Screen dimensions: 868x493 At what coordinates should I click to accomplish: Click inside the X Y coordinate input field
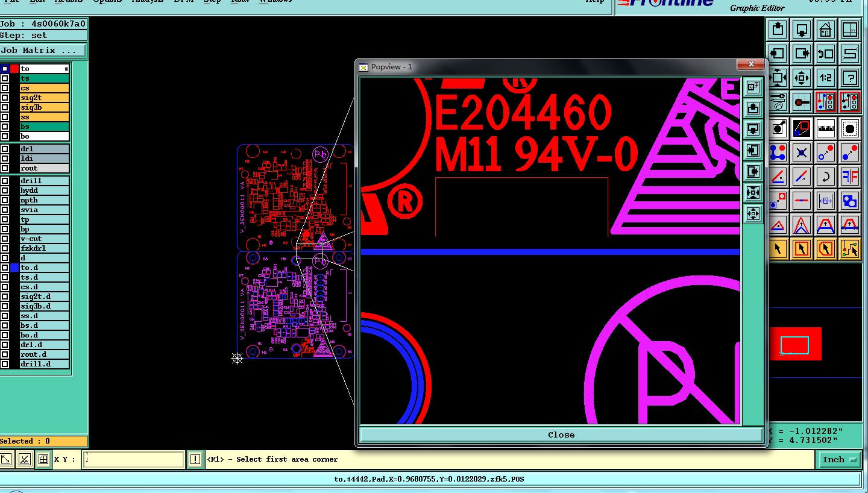[x=133, y=459]
